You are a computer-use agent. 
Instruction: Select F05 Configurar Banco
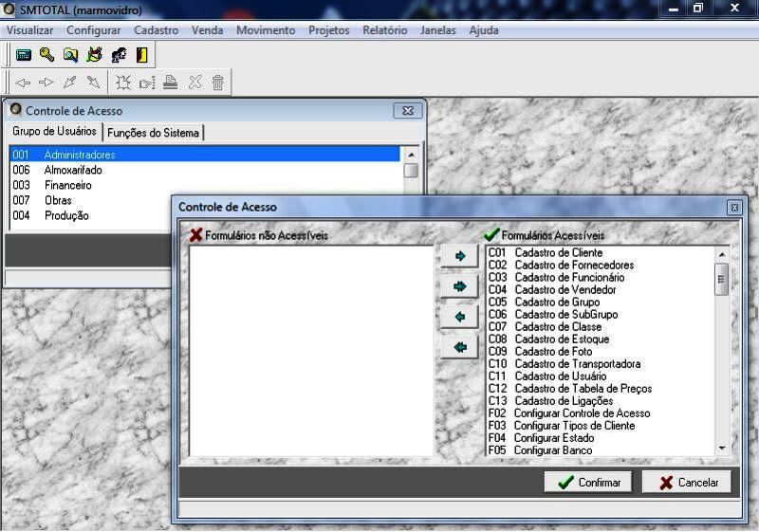click(x=601, y=450)
